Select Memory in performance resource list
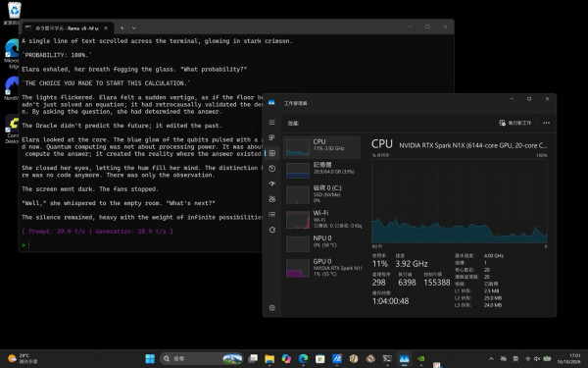 [x=321, y=170]
